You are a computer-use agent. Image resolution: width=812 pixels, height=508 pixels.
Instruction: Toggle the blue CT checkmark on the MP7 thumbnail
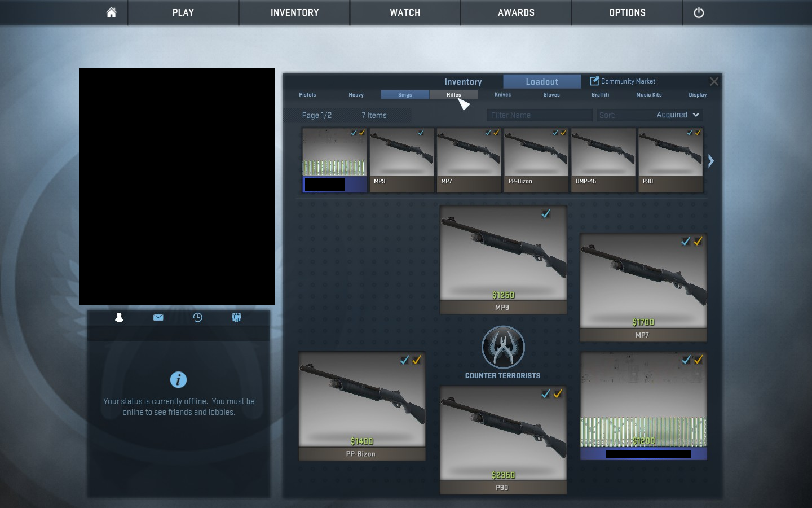(x=488, y=133)
